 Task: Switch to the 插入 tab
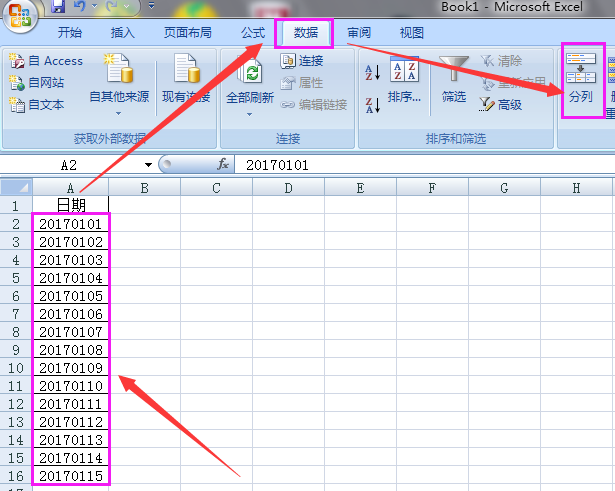coord(122,33)
